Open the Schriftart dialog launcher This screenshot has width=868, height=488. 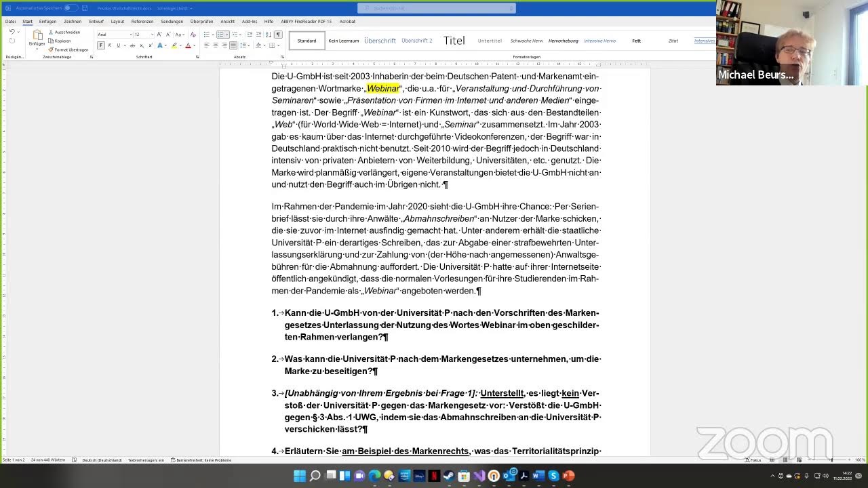pos(197,57)
